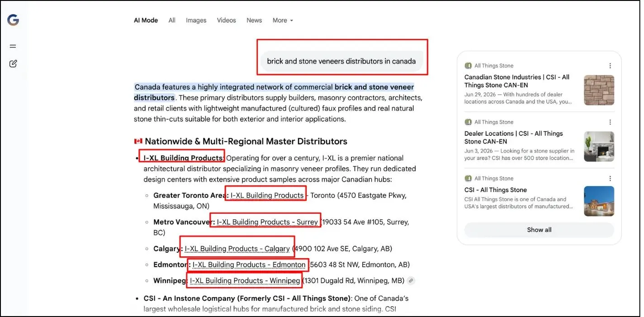Viewport: 644px width, 317px height.
Task: Click the bold I-XL Building Products bullet title
Action: point(183,158)
